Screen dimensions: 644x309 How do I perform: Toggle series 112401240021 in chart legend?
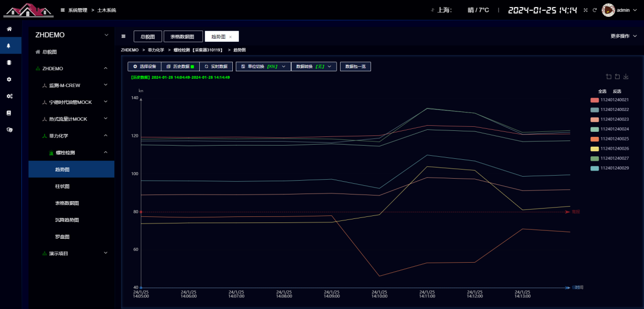pos(610,100)
